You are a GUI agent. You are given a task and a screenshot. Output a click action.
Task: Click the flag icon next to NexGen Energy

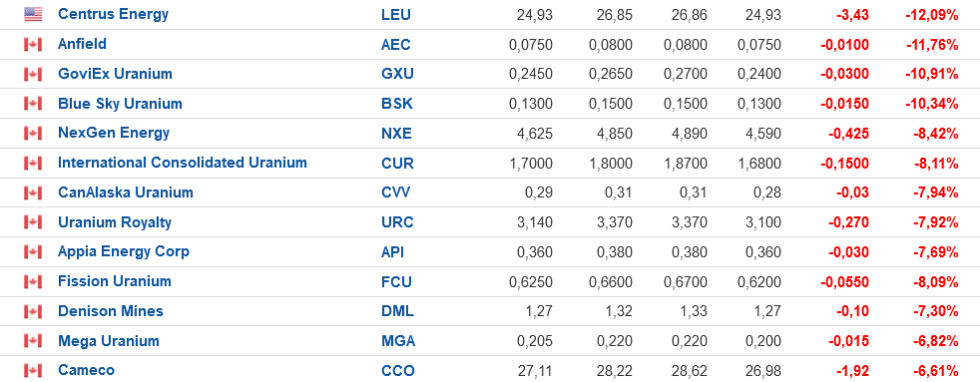click(33, 134)
